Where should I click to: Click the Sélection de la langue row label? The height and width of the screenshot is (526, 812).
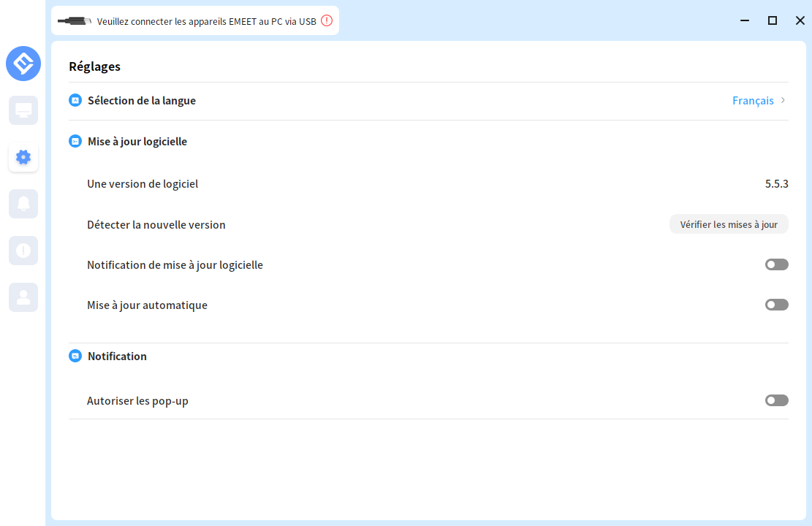tap(142, 101)
